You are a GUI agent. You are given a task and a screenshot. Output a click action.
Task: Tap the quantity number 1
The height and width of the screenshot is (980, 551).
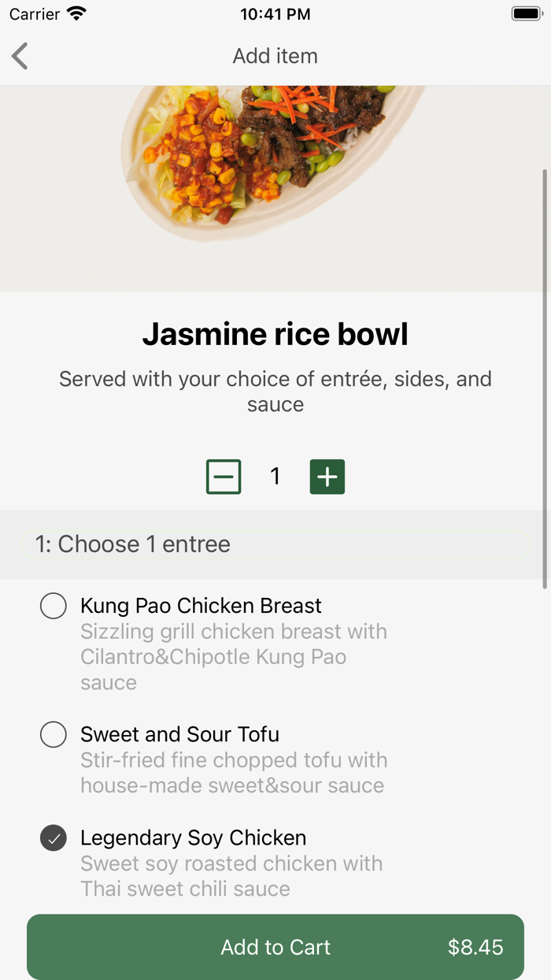pos(275,477)
